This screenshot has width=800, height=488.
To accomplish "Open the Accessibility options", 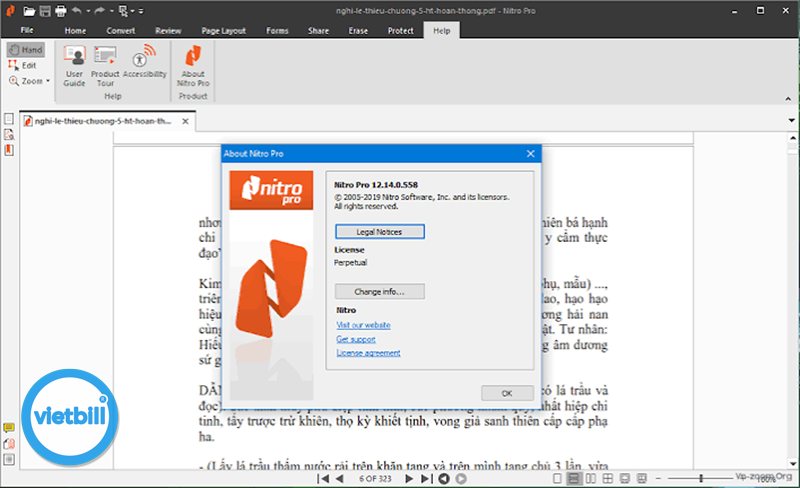I will [x=144, y=61].
